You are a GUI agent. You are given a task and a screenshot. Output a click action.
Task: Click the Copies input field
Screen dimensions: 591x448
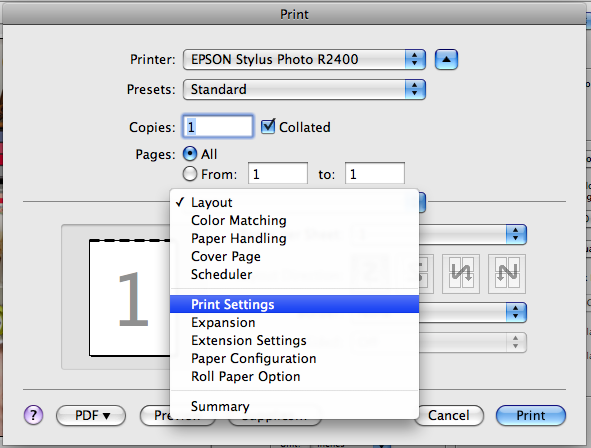[218, 127]
